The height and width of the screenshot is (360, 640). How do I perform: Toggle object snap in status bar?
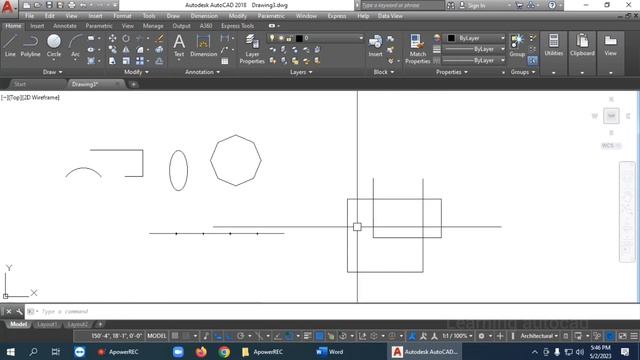tap(289, 336)
